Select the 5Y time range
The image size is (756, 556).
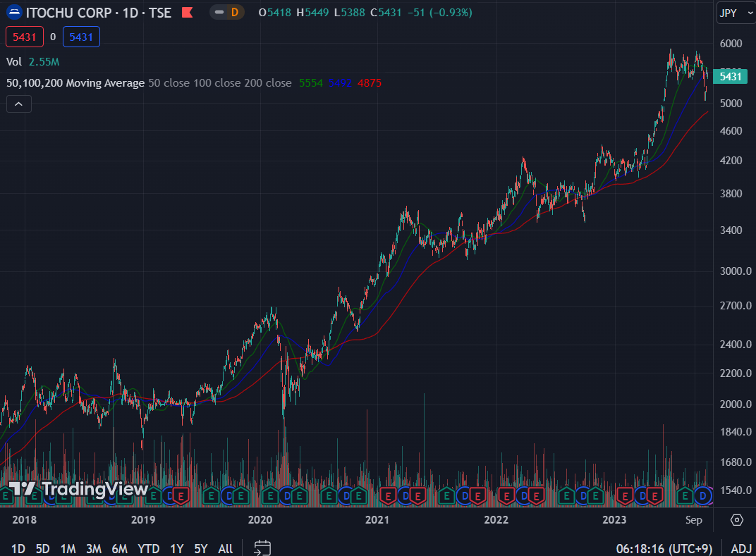click(200, 549)
